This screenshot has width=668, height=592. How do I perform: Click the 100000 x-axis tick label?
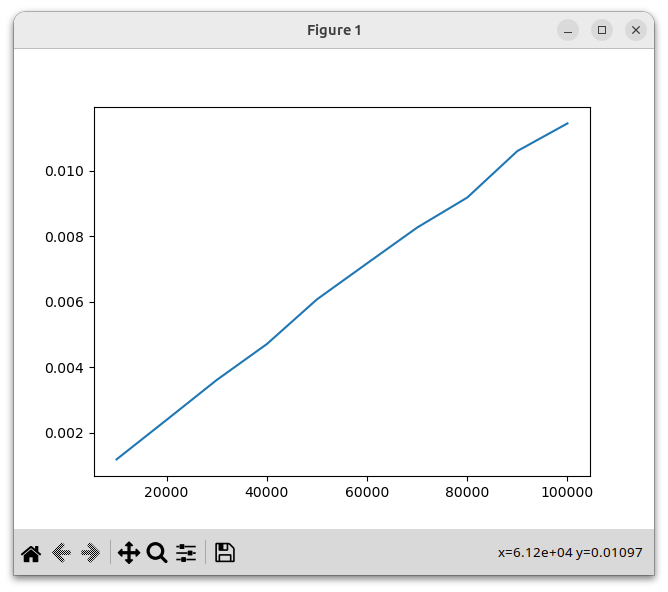click(x=567, y=492)
